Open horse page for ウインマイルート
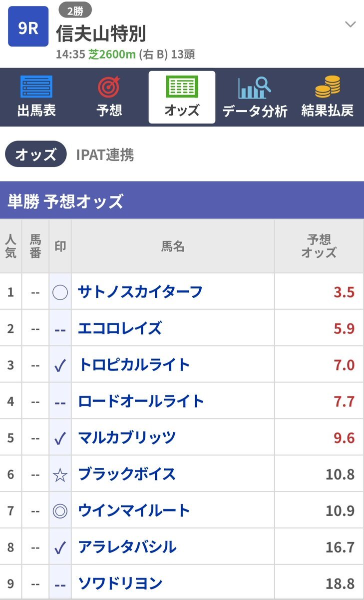 [x=134, y=510]
